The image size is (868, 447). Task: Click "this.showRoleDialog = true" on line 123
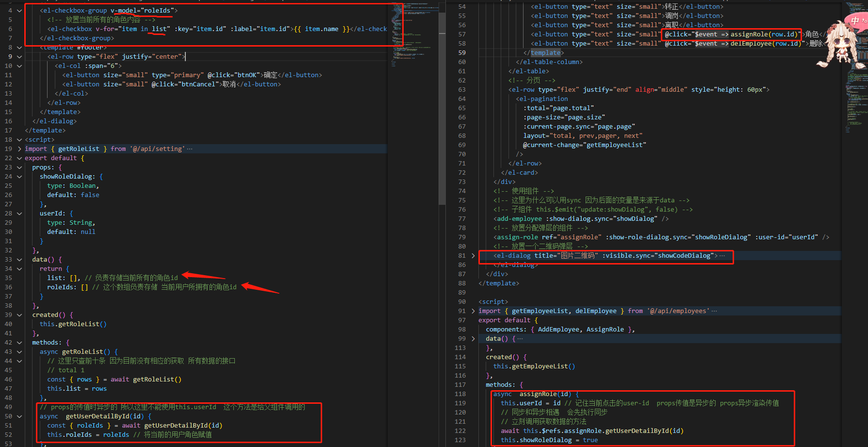549,440
